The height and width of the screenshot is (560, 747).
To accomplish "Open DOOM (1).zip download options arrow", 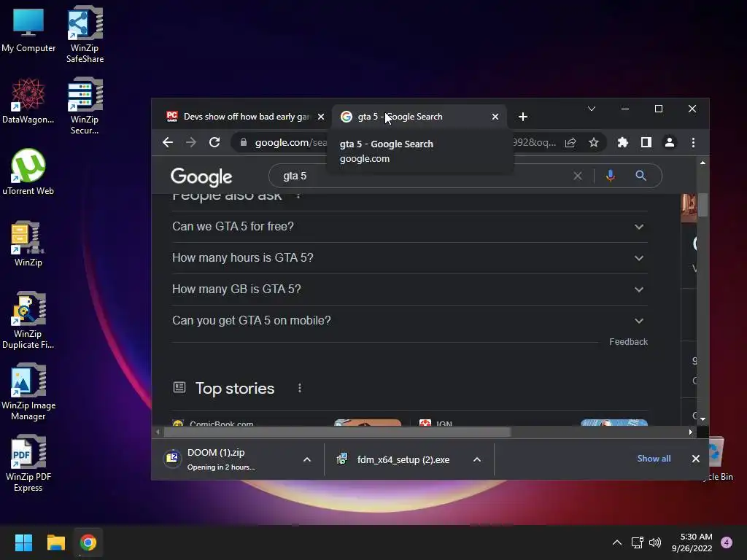I will tap(307, 459).
